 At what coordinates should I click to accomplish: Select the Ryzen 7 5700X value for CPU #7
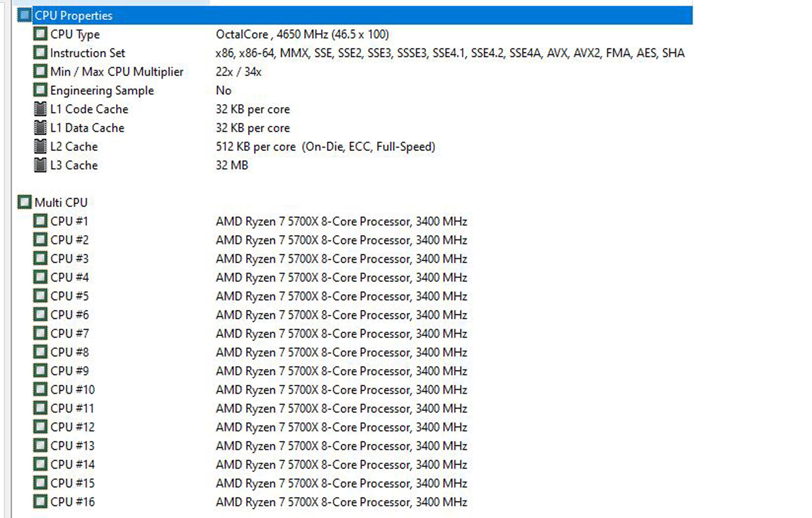coord(341,334)
